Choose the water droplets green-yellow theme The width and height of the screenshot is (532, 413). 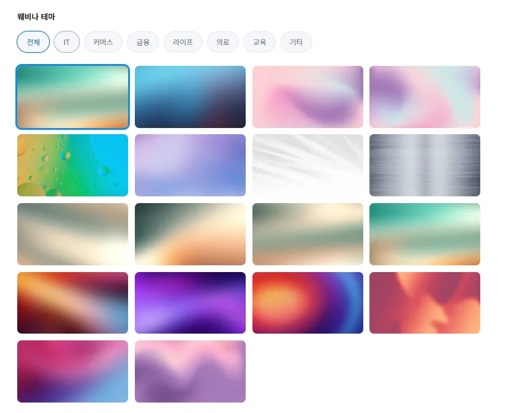pos(73,165)
